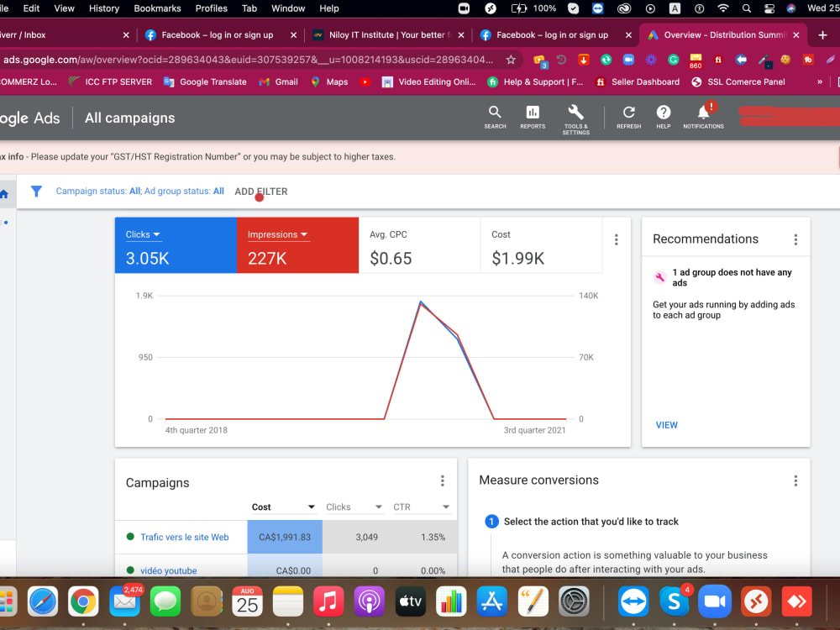The image size is (840, 630).
Task: Open Zoom from the dock
Action: coord(715,601)
